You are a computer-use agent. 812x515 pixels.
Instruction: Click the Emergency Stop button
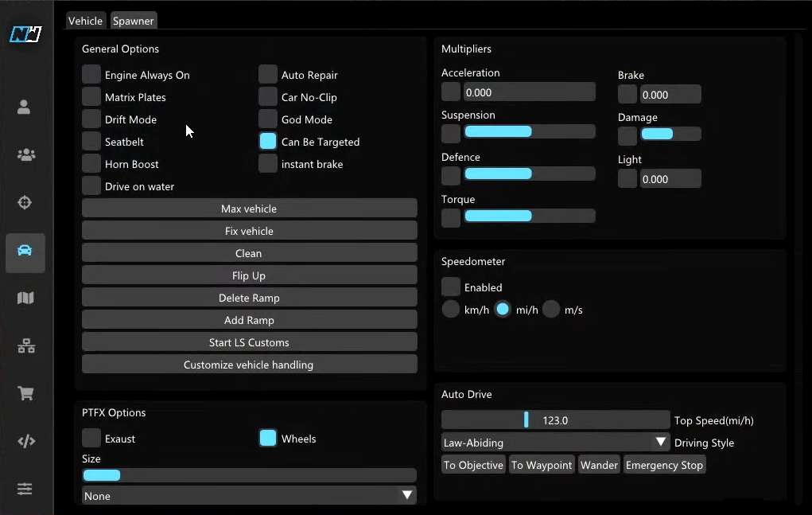(664, 465)
